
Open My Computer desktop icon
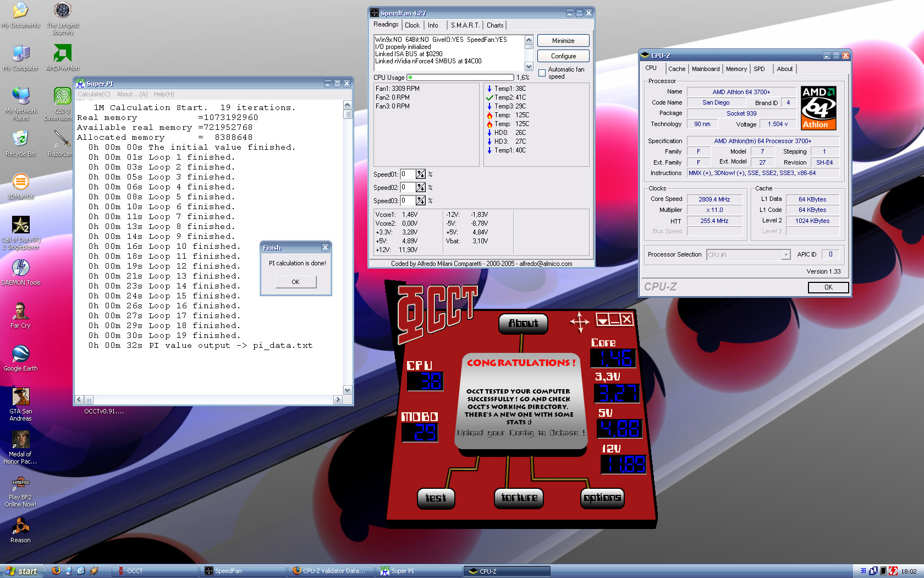[20, 58]
